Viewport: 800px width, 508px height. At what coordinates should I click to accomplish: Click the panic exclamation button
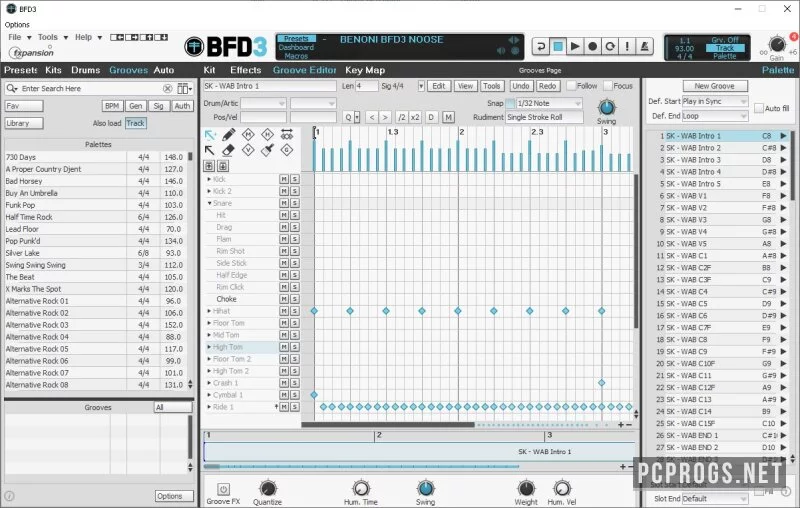[627, 46]
